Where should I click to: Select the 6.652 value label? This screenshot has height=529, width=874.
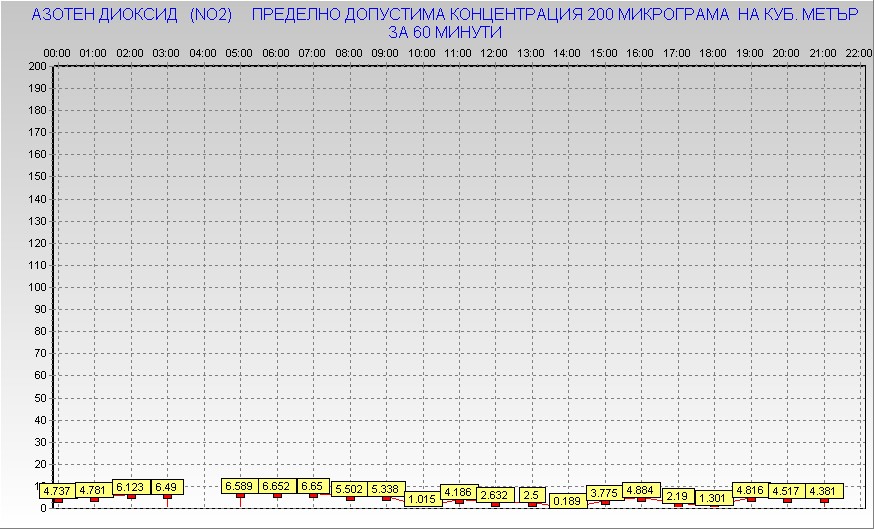277,486
